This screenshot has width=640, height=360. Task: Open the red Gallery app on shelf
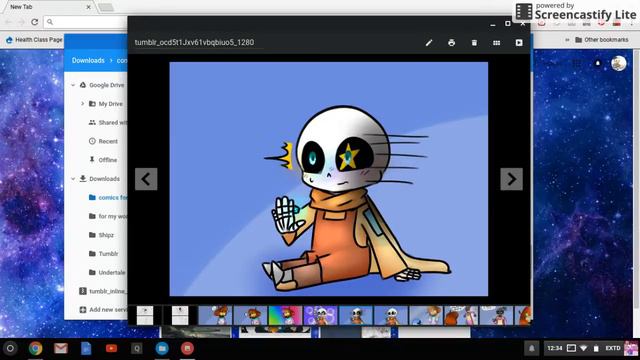(187, 348)
